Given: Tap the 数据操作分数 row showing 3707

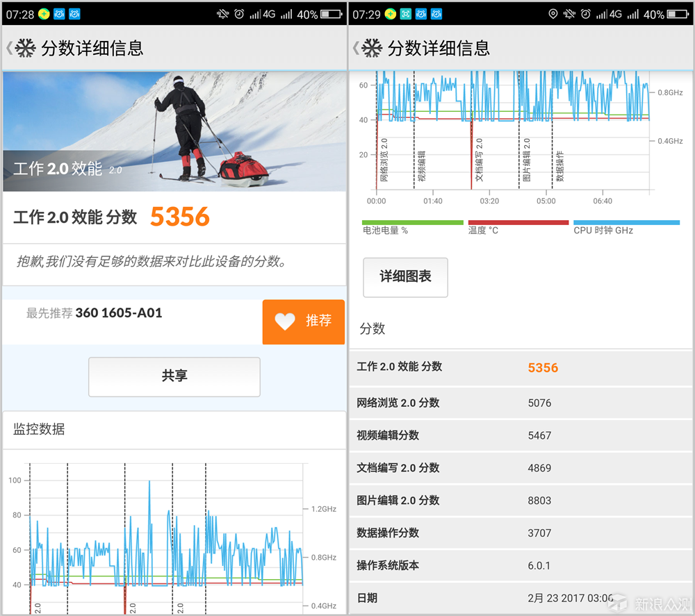Looking at the screenshot, I should pyautogui.click(x=521, y=533).
